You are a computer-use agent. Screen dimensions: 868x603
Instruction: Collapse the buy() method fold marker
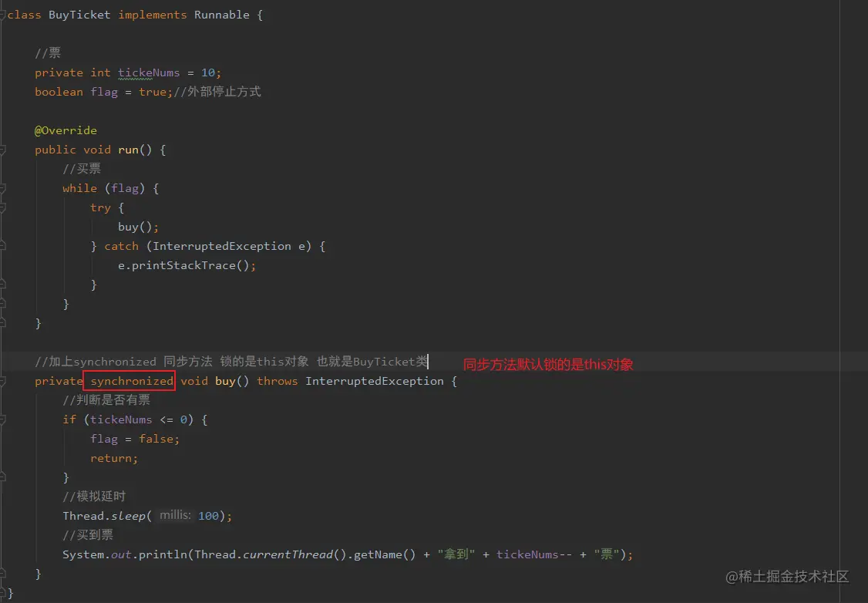[2, 381]
